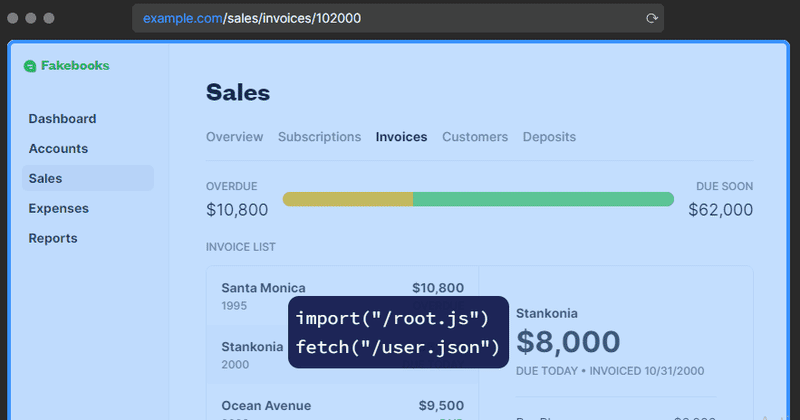
Task: Click the Fakebooks logo icon
Action: pyautogui.click(x=30, y=66)
